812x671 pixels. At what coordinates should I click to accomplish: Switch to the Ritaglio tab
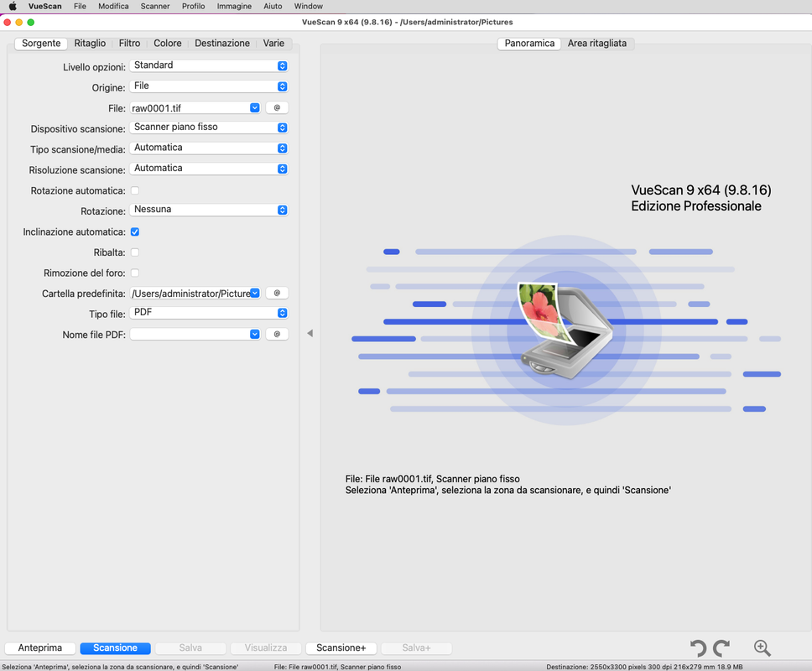[90, 44]
